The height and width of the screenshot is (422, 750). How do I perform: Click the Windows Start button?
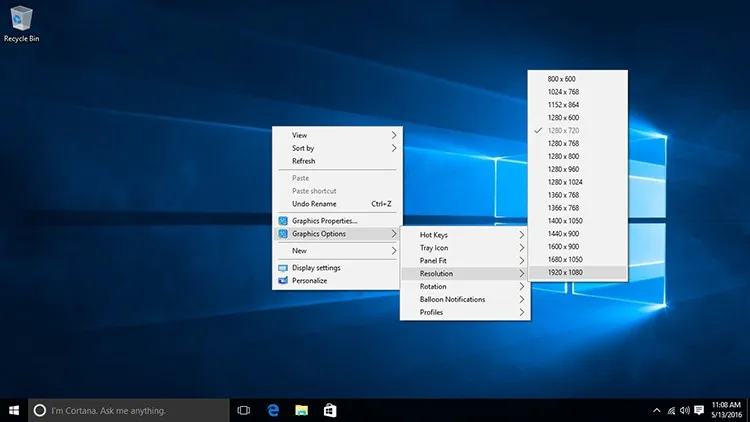[x=14, y=410]
